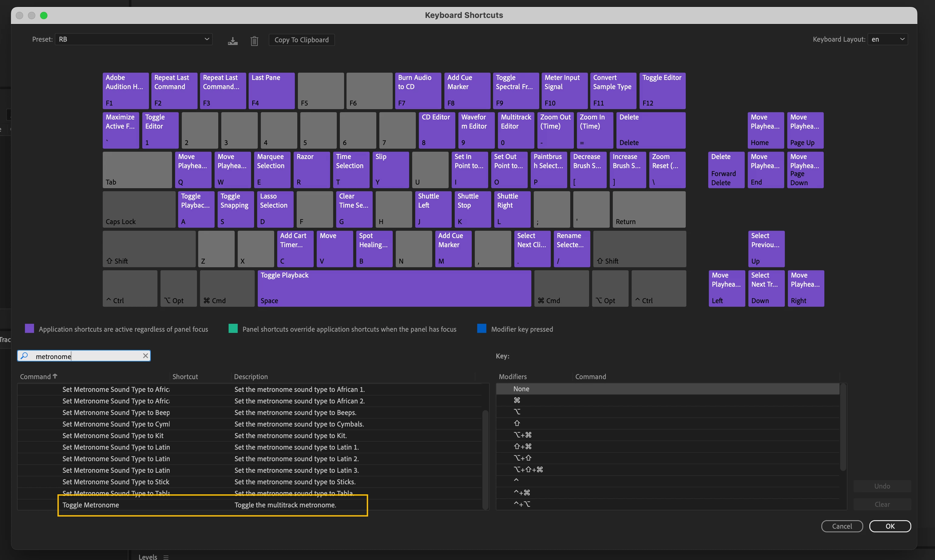Select Set Metronome Sound Type to Kit
This screenshot has width=935, height=560.
tap(249, 435)
